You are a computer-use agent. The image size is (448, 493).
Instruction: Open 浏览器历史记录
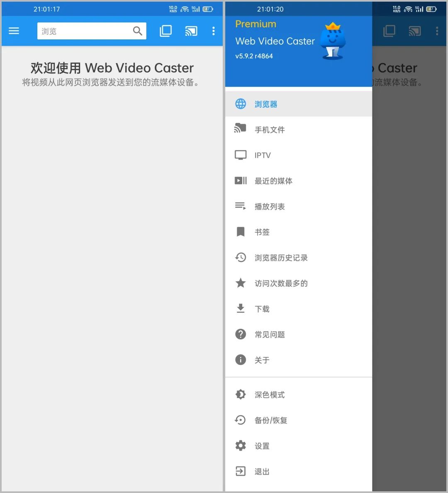point(299,258)
